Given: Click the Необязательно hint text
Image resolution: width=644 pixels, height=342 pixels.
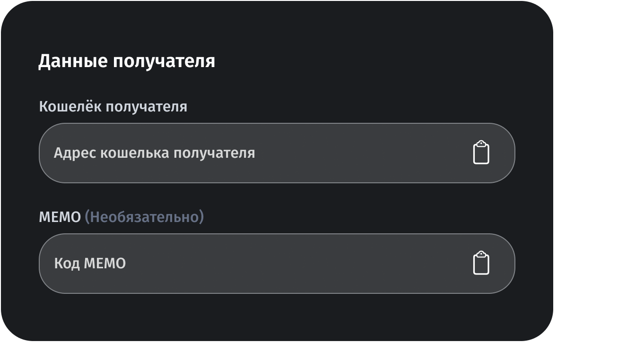Looking at the screenshot, I should (143, 216).
